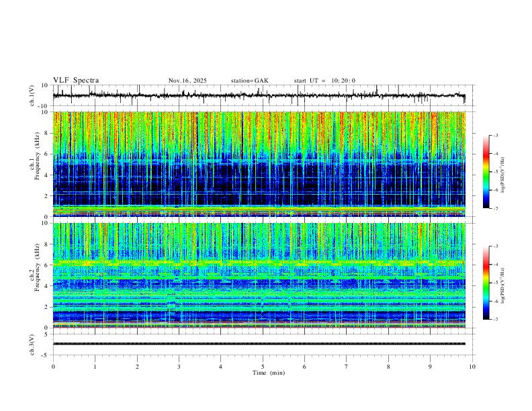Click the '-3' value on ch.1 colorbar
This screenshot has height=411, width=532.
[495, 135]
